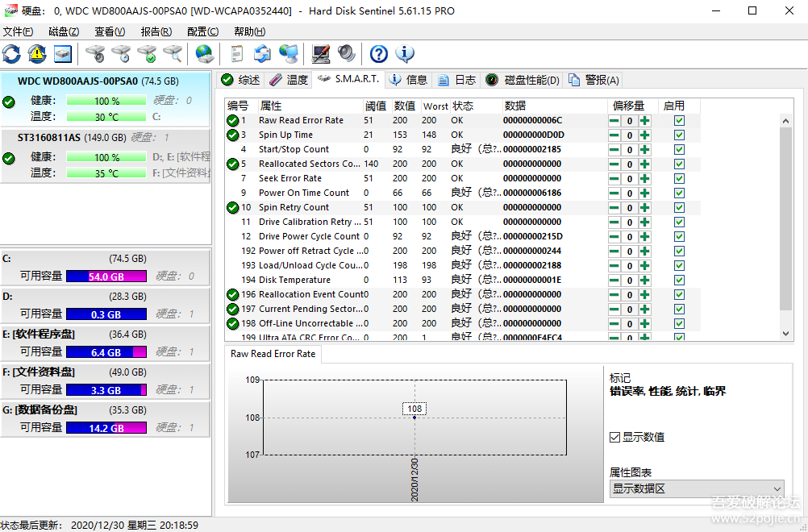Click the disk with green checkmark icon
Viewport: 808px width, 532px height.
tap(147, 53)
